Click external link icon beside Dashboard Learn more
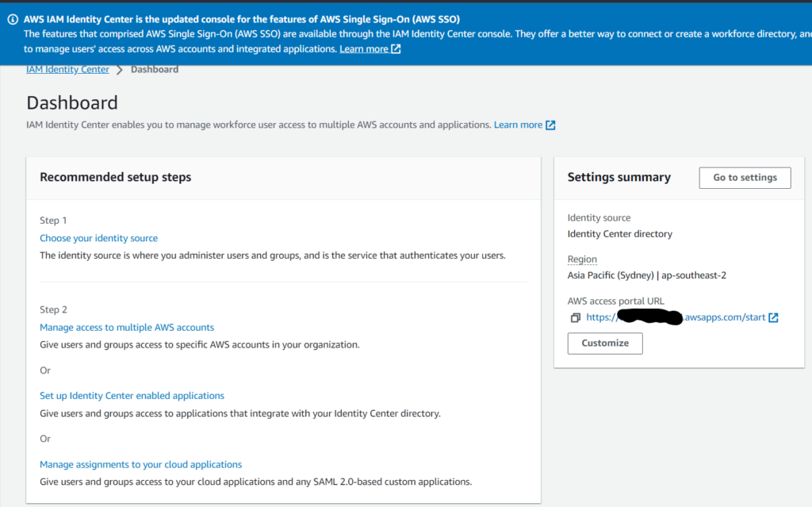The image size is (812, 507). [550, 125]
